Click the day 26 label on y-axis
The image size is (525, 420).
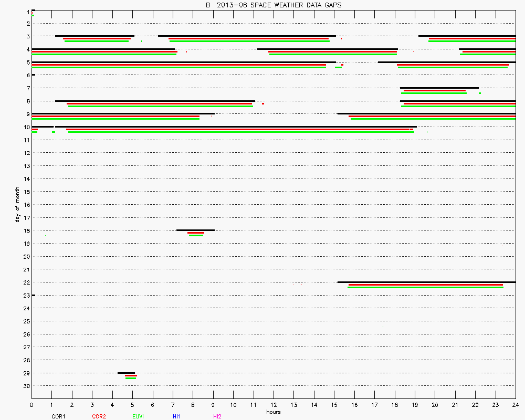25,334
